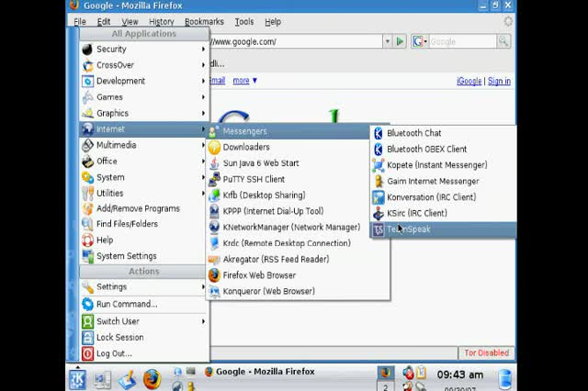The image size is (588, 391).
Task: Open the History menu in Firefox
Action: (162, 22)
